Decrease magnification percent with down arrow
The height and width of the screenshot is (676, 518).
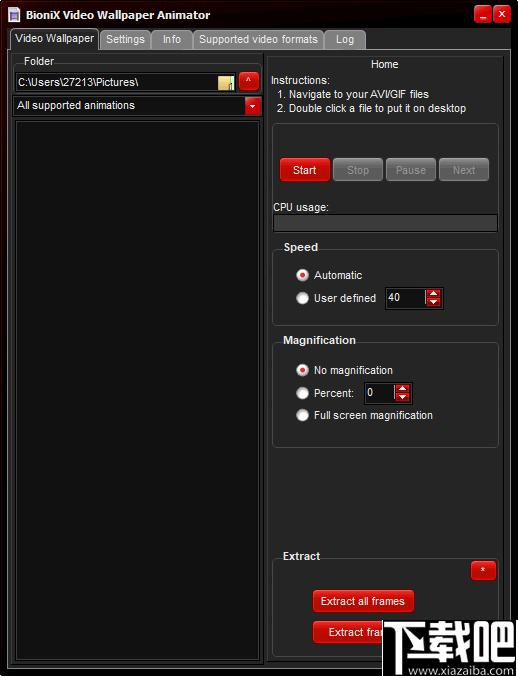click(x=402, y=397)
